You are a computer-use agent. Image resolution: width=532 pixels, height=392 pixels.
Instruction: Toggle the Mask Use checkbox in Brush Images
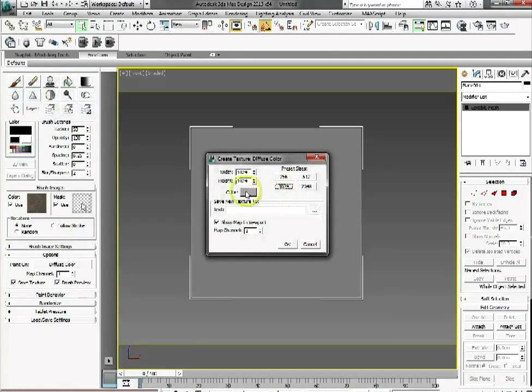tap(56, 205)
